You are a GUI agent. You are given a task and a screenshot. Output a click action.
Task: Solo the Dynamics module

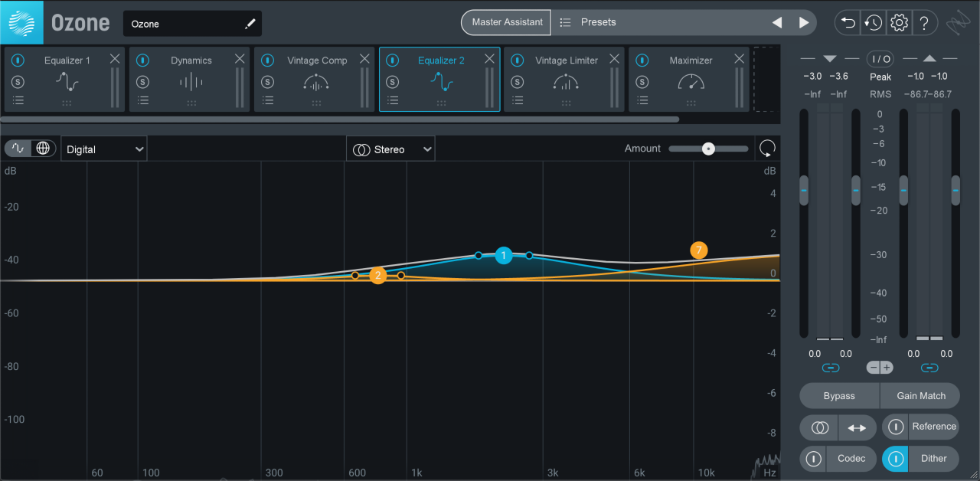142,82
